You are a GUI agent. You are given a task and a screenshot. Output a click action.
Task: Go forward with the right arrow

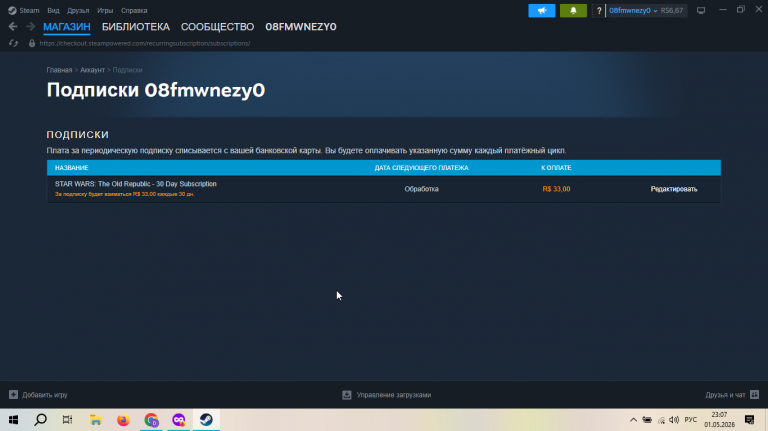pyautogui.click(x=30, y=26)
